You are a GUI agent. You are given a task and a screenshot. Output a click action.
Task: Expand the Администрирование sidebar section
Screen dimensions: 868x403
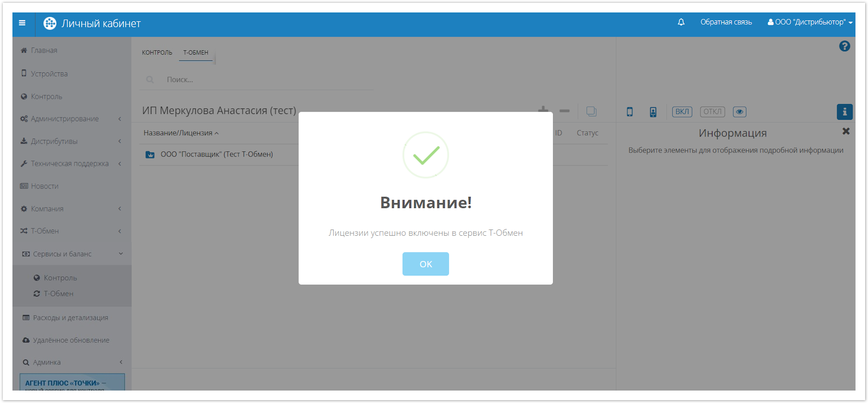point(65,119)
